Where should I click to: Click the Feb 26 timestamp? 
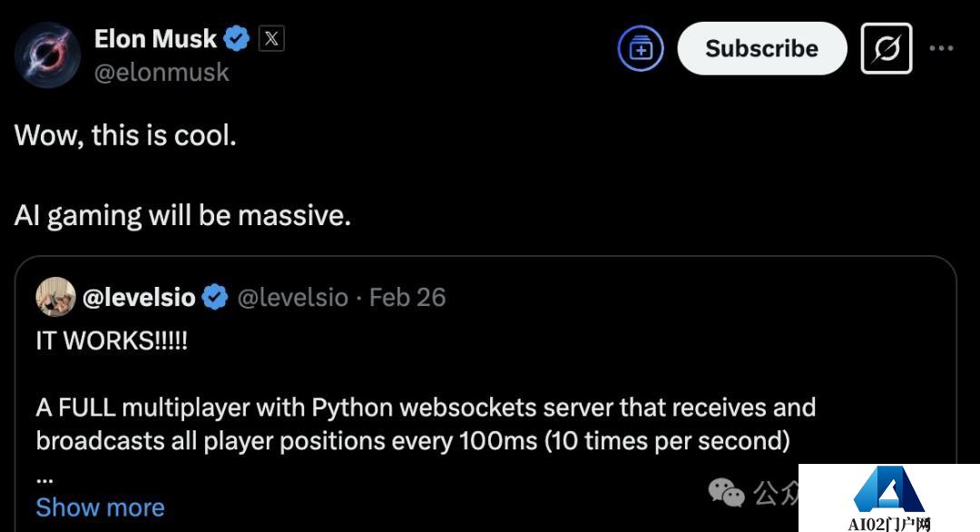click(x=407, y=297)
